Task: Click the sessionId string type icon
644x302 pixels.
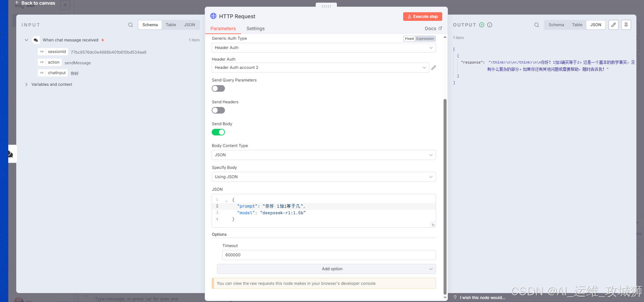Action: (42, 52)
